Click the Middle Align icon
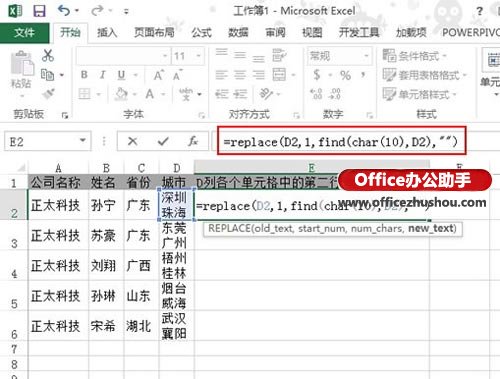This screenshot has height=379, width=500. [240, 55]
